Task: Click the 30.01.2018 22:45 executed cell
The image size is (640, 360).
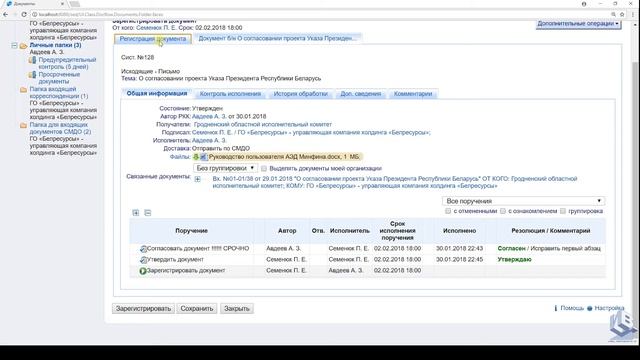Action: click(459, 260)
